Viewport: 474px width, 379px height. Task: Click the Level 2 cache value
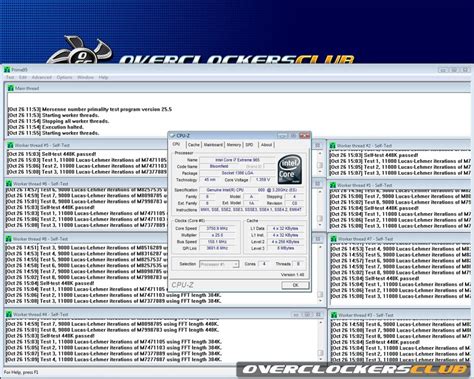(285, 242)
